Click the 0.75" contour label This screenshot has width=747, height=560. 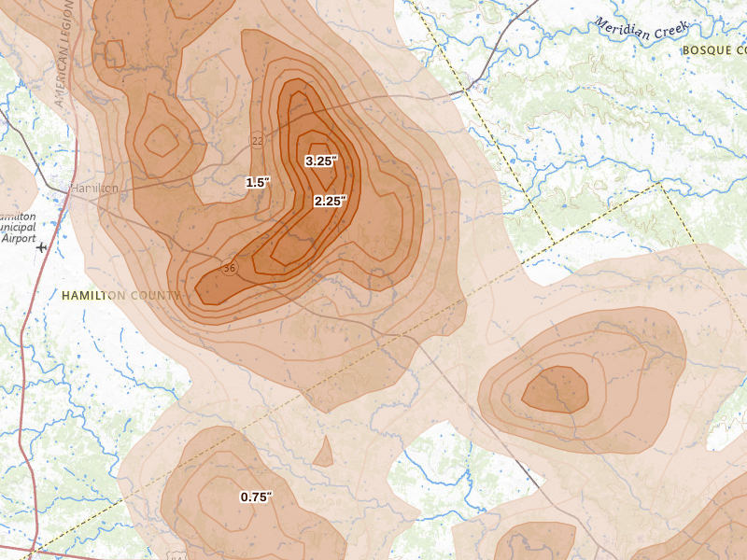click(x=256, y=497)
